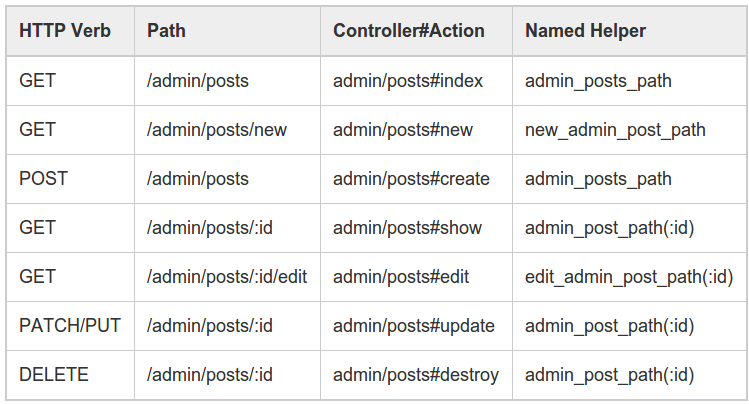Click admin_post_path(:id) in the DELETE row

point(609,375)
